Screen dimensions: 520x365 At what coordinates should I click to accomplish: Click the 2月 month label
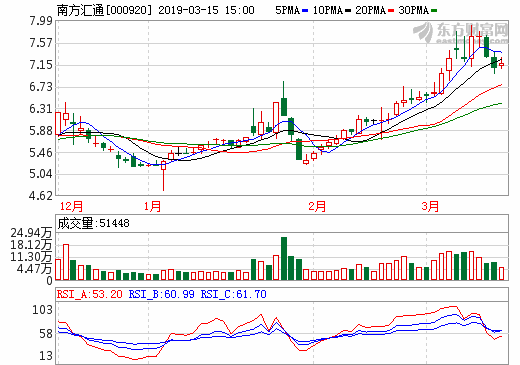(317, 206)
